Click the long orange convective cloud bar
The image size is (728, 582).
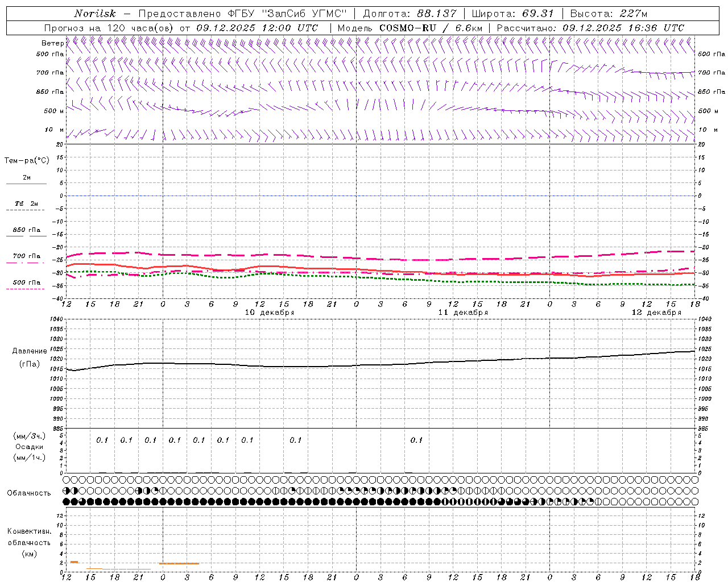(179, 563)
